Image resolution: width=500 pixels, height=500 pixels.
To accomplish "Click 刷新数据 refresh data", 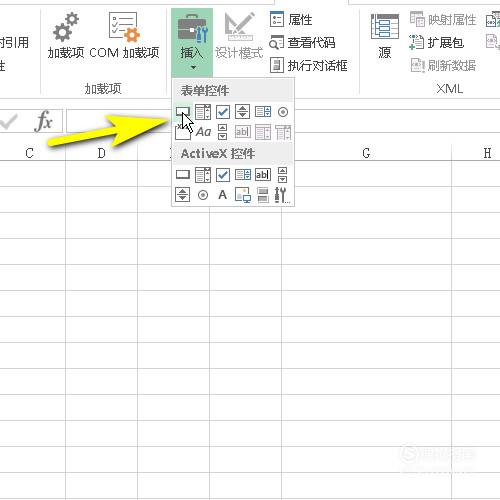I will [x=443, y=65].
